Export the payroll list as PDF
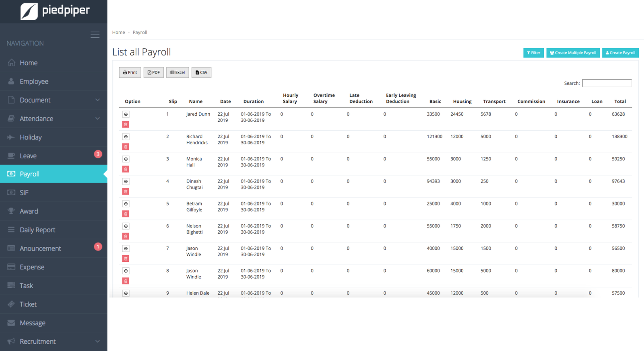The image size is (644, 351). pos(153,72)
